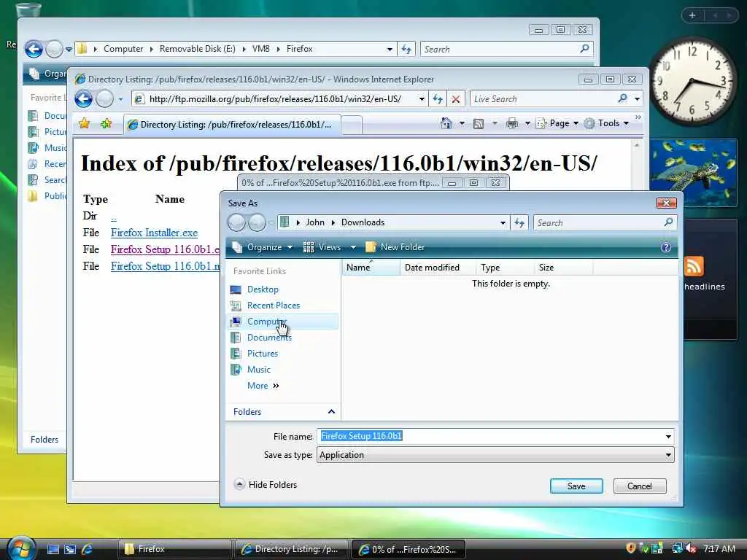Click Switch between windows quick launch icon
This screenshot has width=747, height=560.
coord(70,549)
